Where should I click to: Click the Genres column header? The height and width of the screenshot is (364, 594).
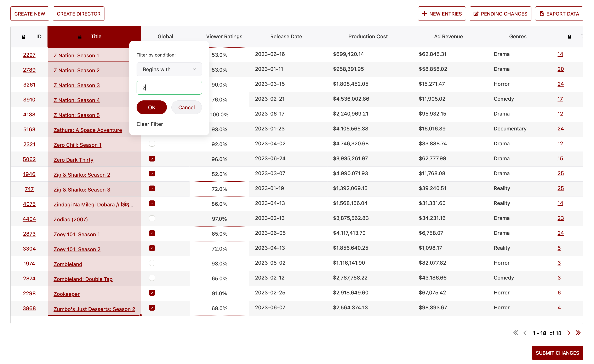pyautogui.click(x=518, y=37)
